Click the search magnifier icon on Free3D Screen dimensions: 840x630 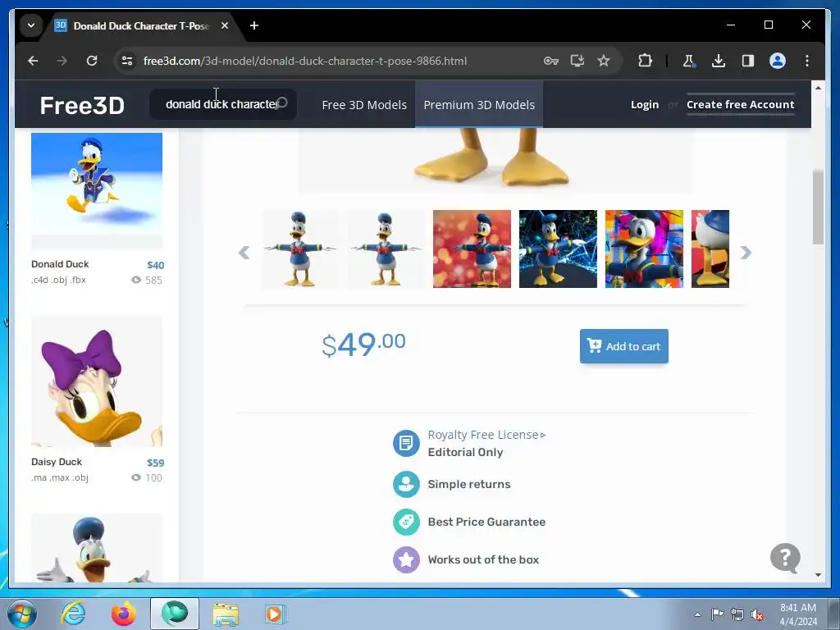282,103
